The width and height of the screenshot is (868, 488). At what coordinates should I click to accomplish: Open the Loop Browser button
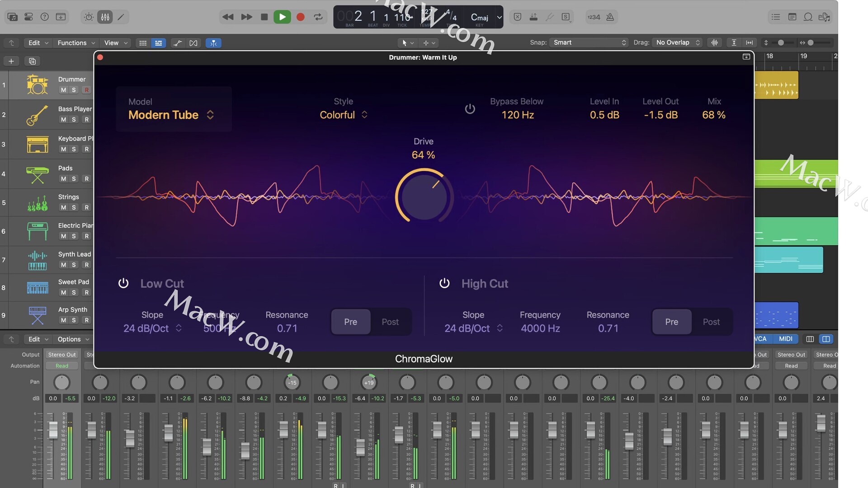[x=808, y=17]
